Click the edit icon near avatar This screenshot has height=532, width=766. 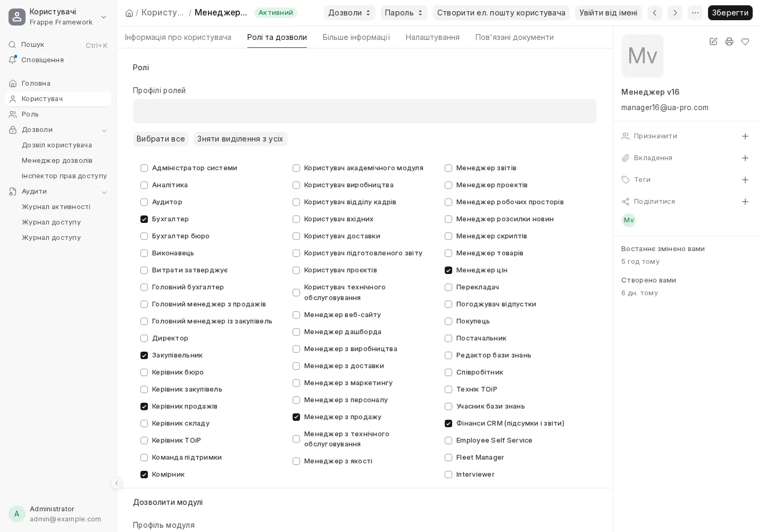point(713,41)
